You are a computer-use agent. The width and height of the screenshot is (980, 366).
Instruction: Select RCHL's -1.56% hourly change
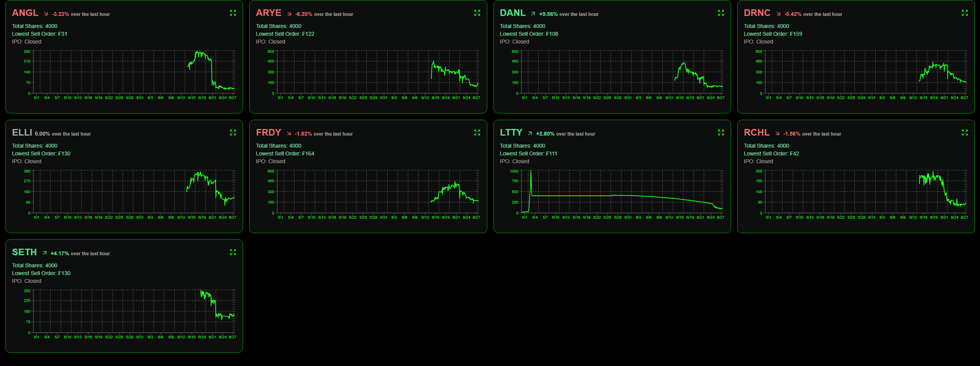tap(792, 134)
